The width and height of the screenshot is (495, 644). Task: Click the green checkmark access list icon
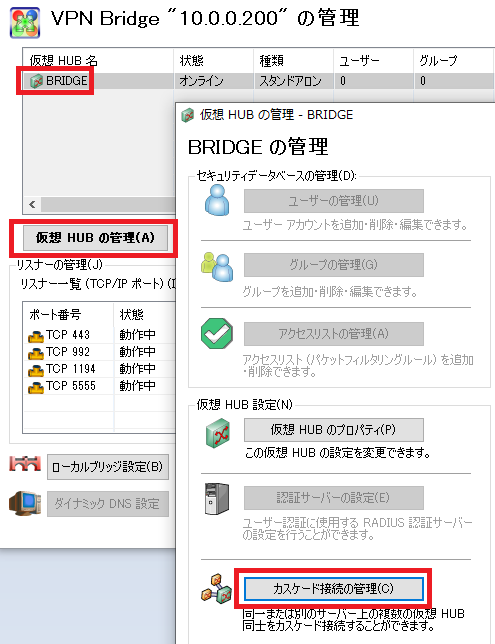pyautogui.click(x=217, y=334)
